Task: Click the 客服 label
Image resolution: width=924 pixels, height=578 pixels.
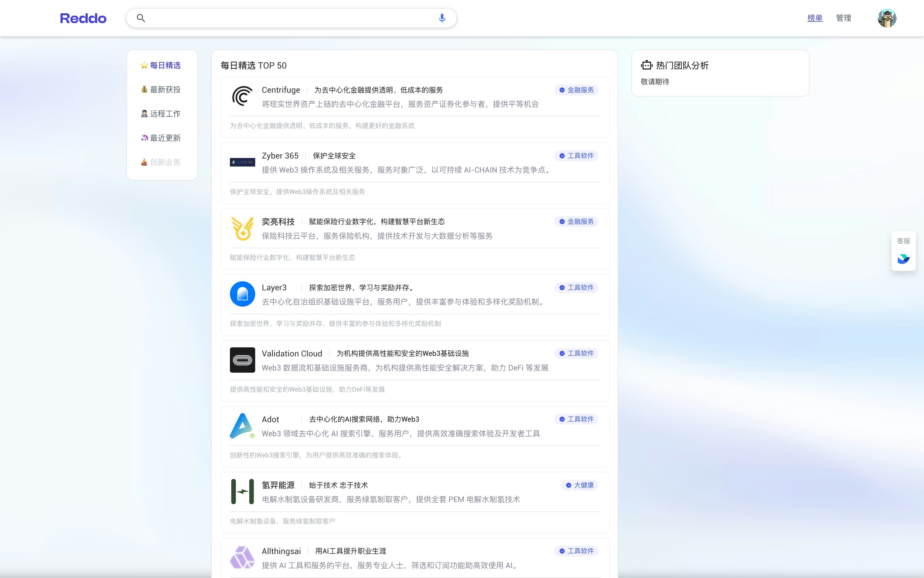Action: click(x=903, y=241)
